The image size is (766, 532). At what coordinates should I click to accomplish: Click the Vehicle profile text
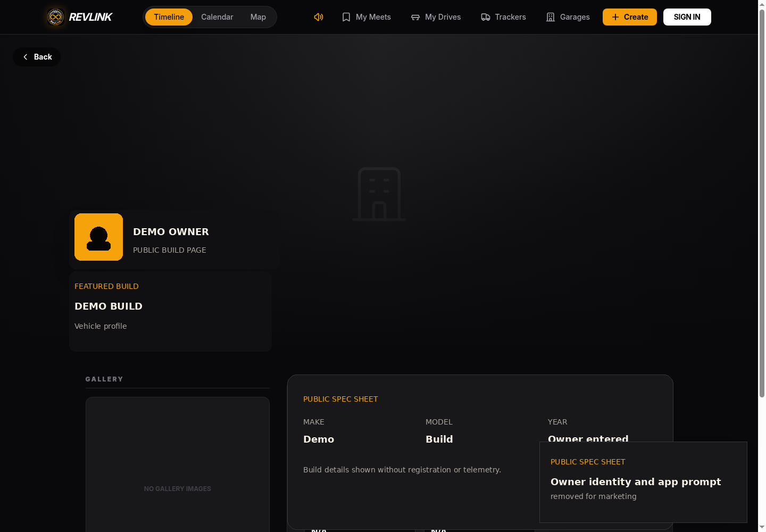click(x=101, y=326)
